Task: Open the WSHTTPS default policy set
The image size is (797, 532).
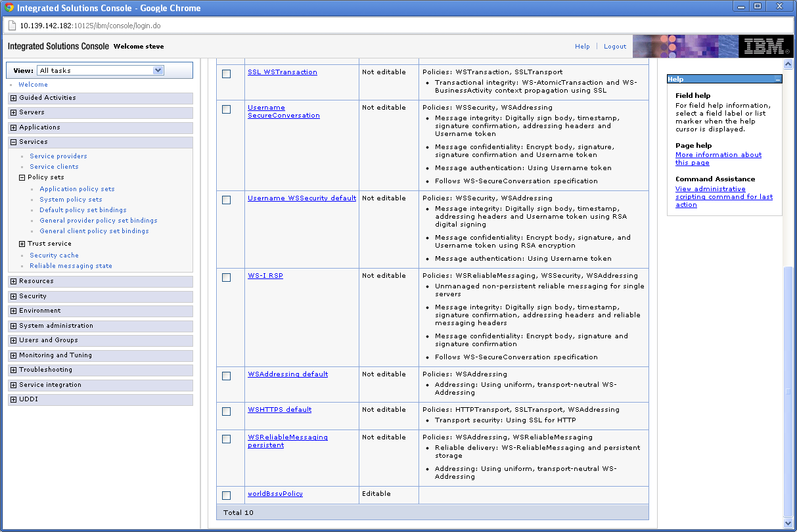Action: point(279,410)
